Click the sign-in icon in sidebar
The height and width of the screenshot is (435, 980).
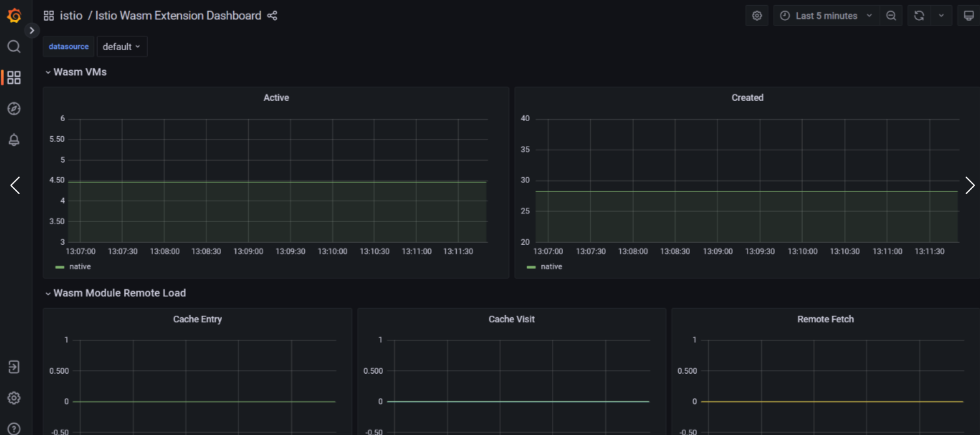[x=14, y=367]
